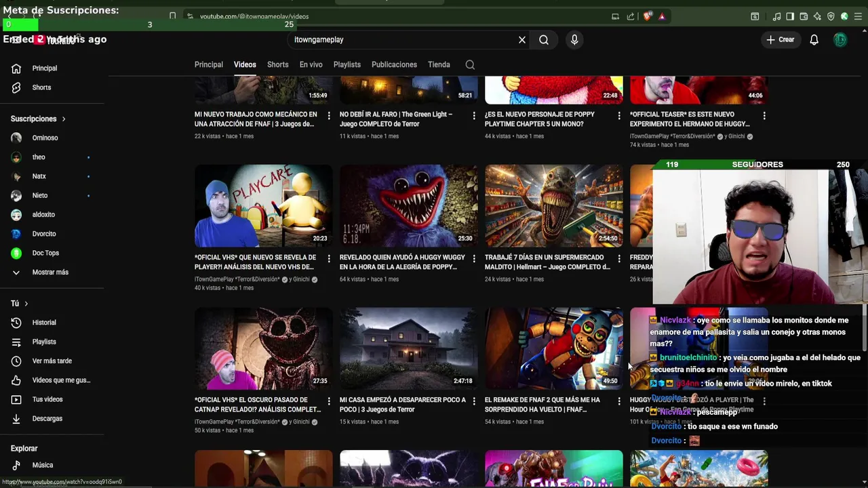Share this page via address bar icon
868x488 pixels.
coord(631,16)
